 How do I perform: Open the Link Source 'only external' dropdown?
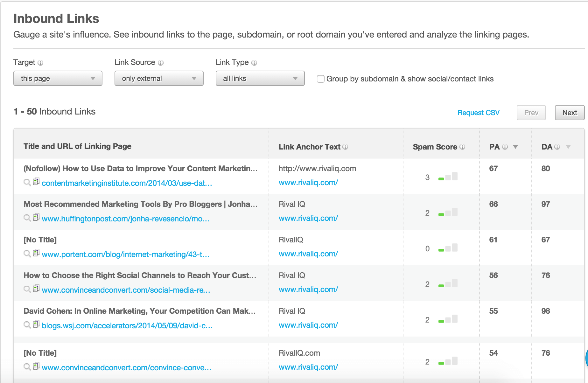(159, 78)
